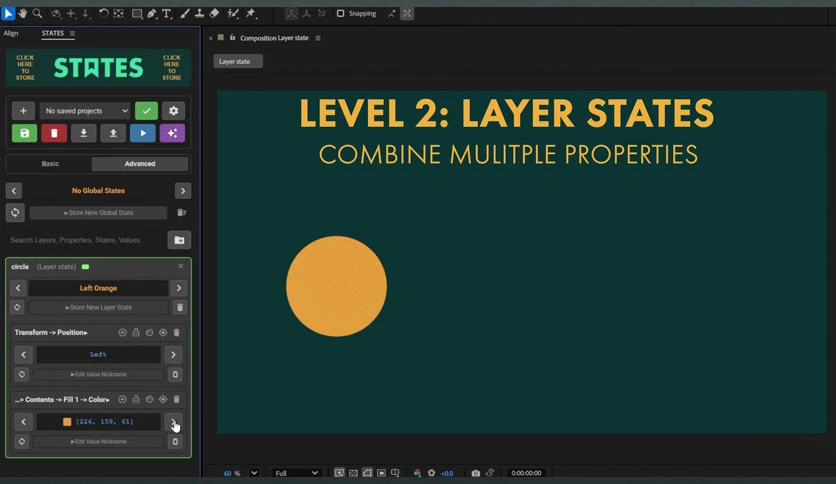Select the Clone Stamp tool
This screenshot has height=484, width=836.
click(199, 13)
